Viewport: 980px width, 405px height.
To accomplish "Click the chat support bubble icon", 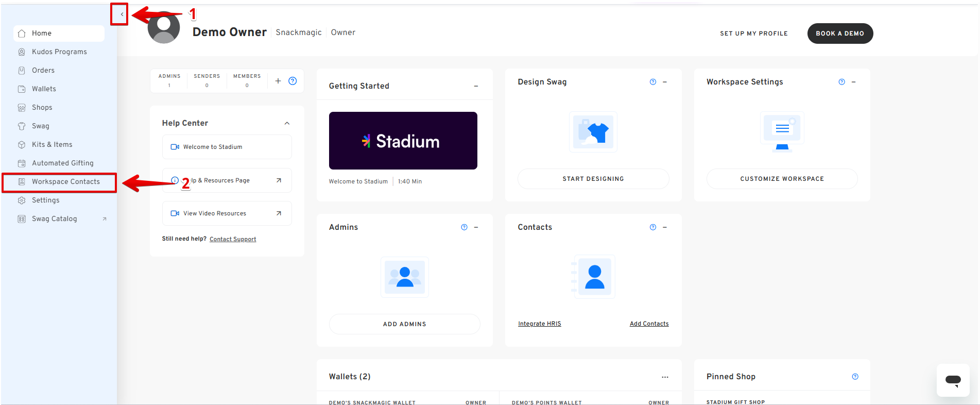I will point(953,380).
